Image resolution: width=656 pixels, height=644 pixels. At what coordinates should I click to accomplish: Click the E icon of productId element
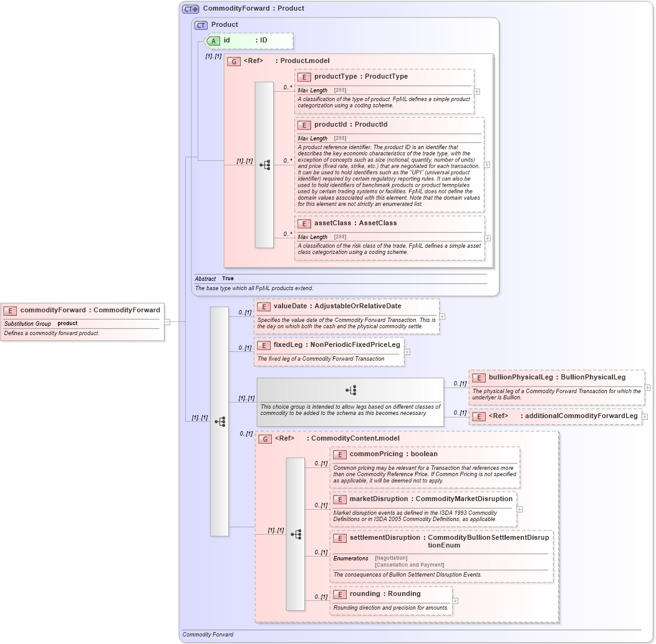[x=304, y=125]
